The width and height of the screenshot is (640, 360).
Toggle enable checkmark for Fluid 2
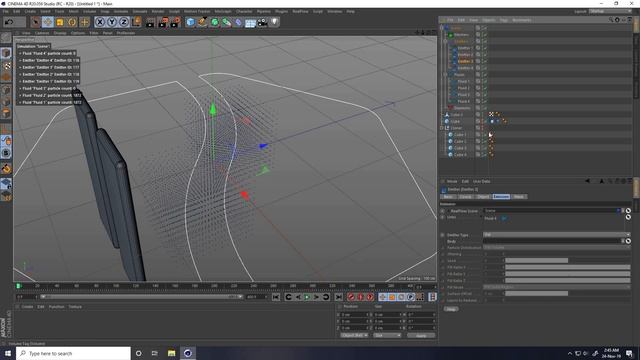click(x=485, y=88)
